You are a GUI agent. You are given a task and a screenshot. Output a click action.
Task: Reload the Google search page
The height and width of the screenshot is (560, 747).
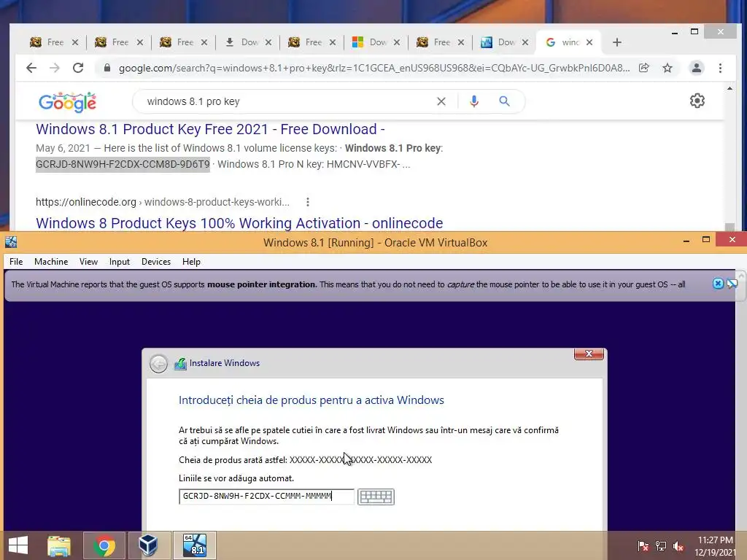coord(78,68)
